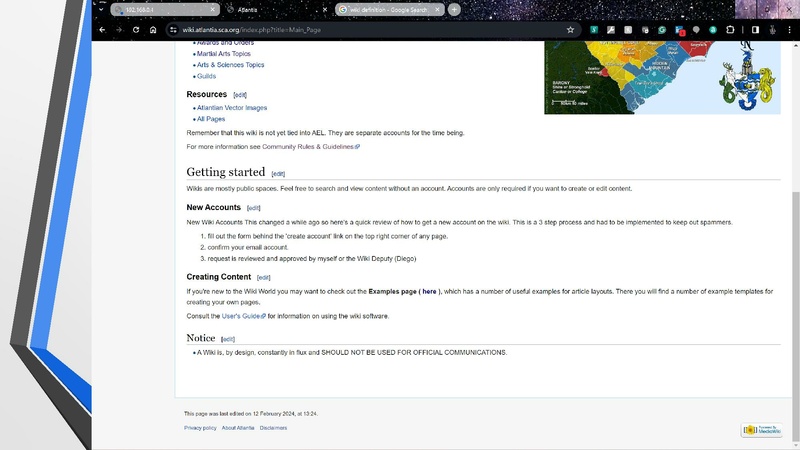
Task: Open the wrench extension icon
Action: [611, 30]
